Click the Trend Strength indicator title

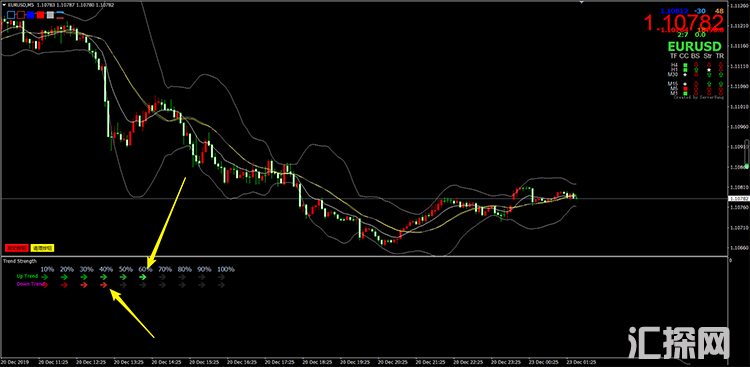point(20,261)
